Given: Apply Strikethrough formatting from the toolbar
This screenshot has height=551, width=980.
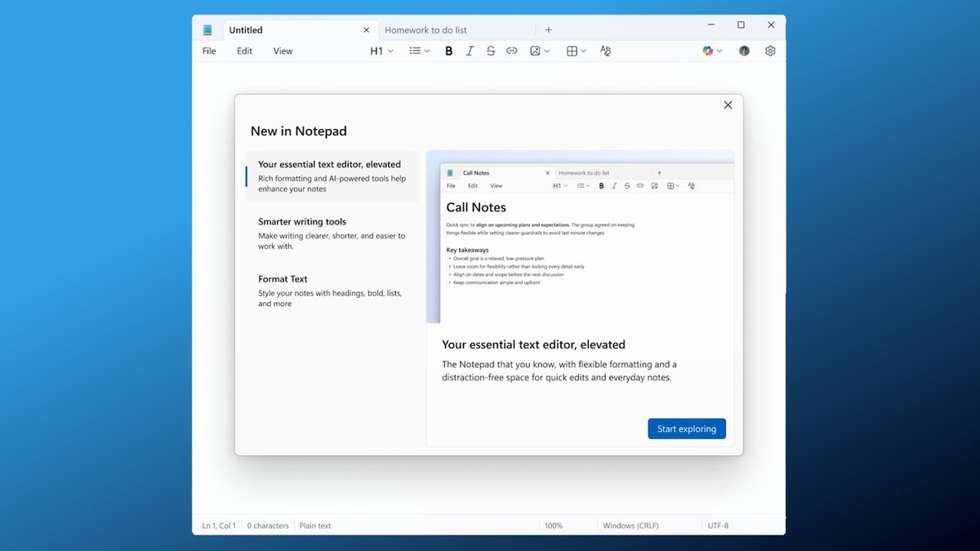Looking at the screenshot, I should tap(491, 51).
